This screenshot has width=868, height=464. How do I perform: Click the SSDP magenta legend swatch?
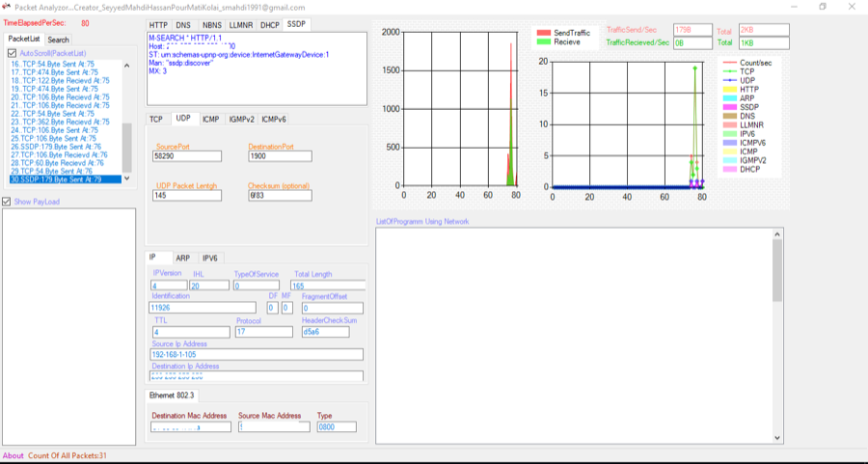pyautogui.click(x=730, y=107)
